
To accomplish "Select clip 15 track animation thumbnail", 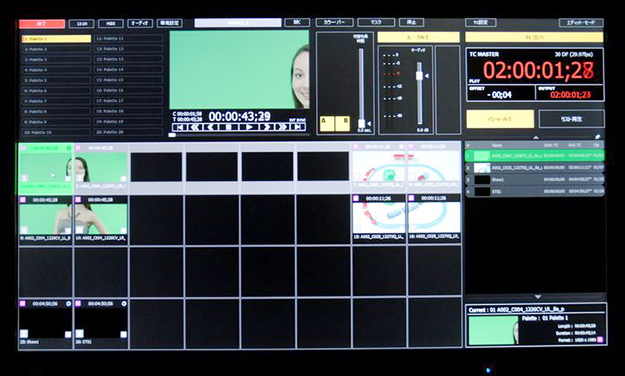I will click(x=379, y=217).
